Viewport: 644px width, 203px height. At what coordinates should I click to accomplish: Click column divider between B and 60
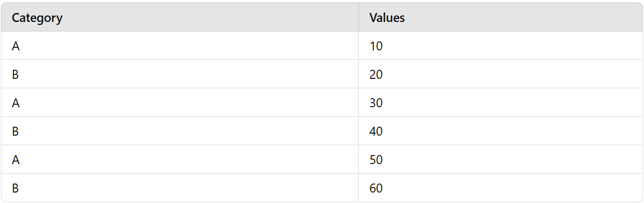(x=358, y=188)
